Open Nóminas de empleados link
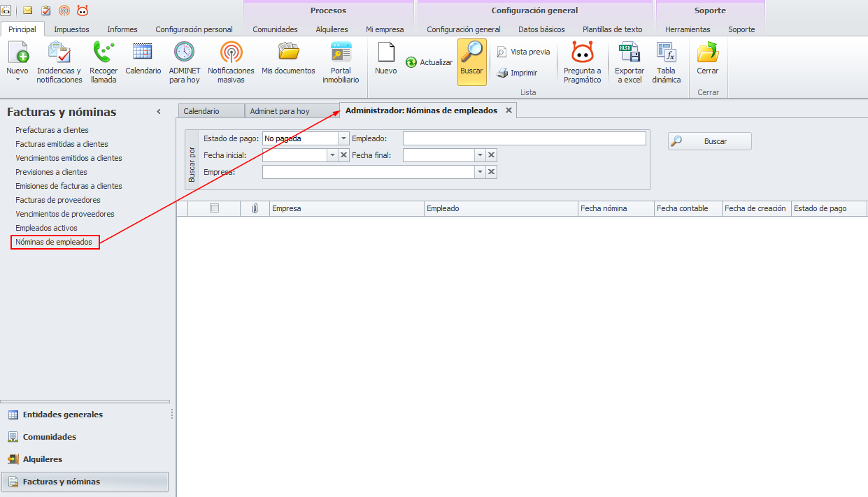The height and width of the screenshot is (497, 868). [x=54, y=242]
